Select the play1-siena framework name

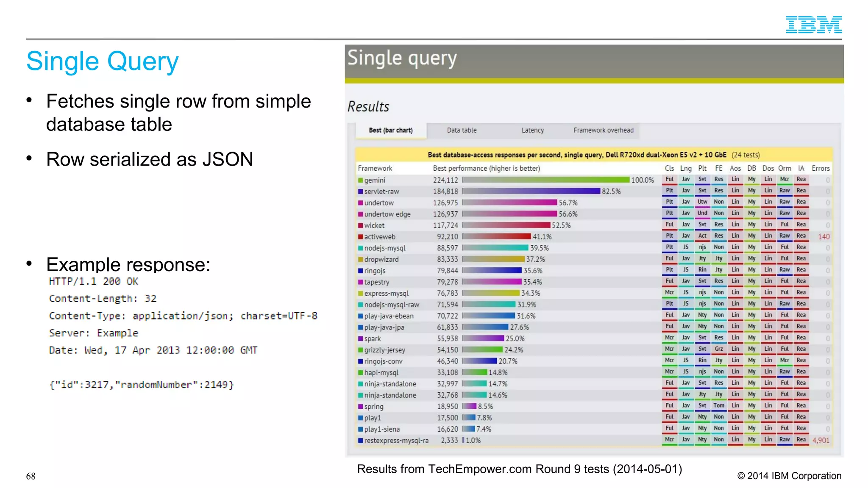382,429
